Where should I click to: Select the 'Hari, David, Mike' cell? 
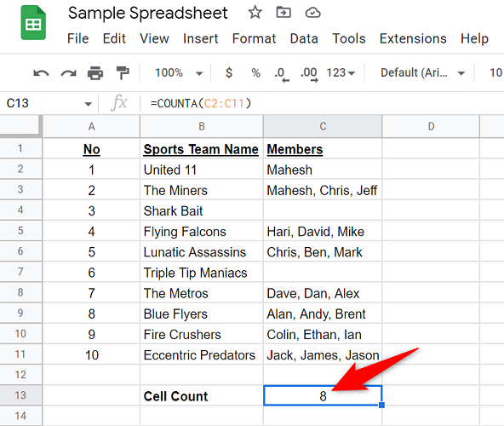click(323, 231)
